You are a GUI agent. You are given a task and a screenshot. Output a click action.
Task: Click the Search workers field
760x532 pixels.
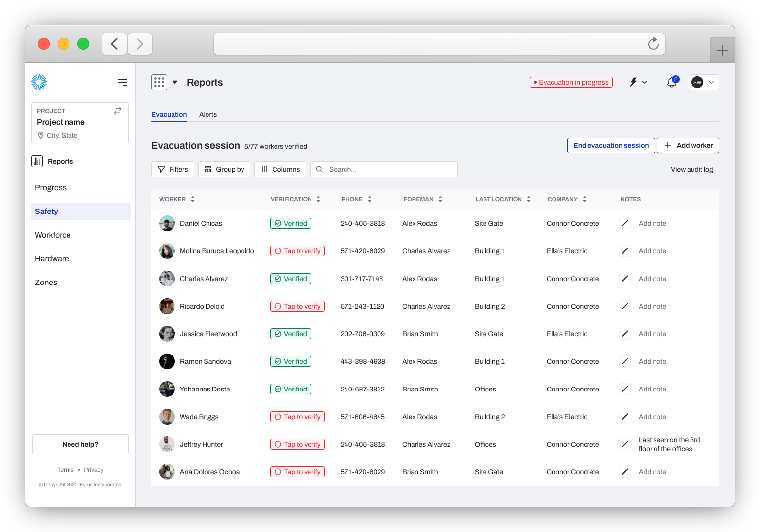click(384, 169)
